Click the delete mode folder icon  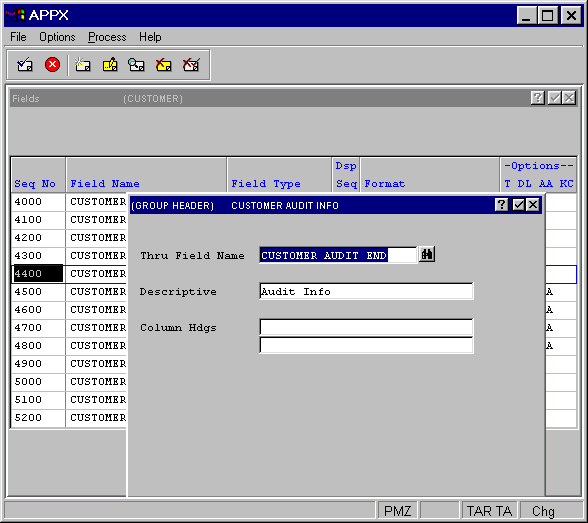pos(164,65)
